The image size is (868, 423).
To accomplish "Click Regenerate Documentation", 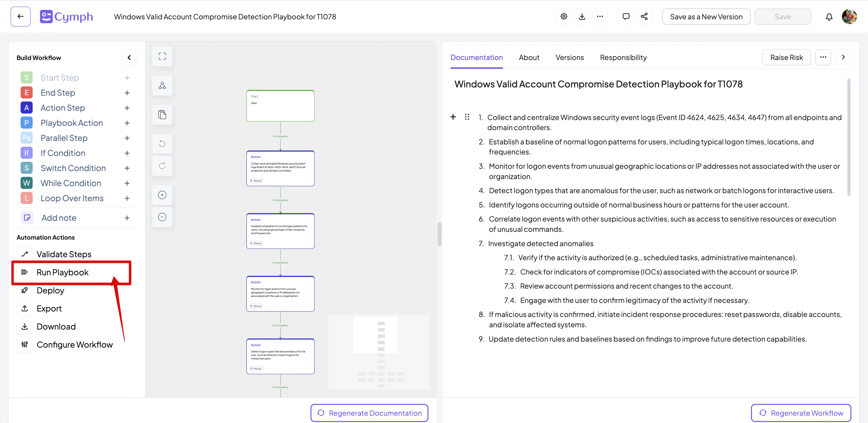I will tap(369, 412).
